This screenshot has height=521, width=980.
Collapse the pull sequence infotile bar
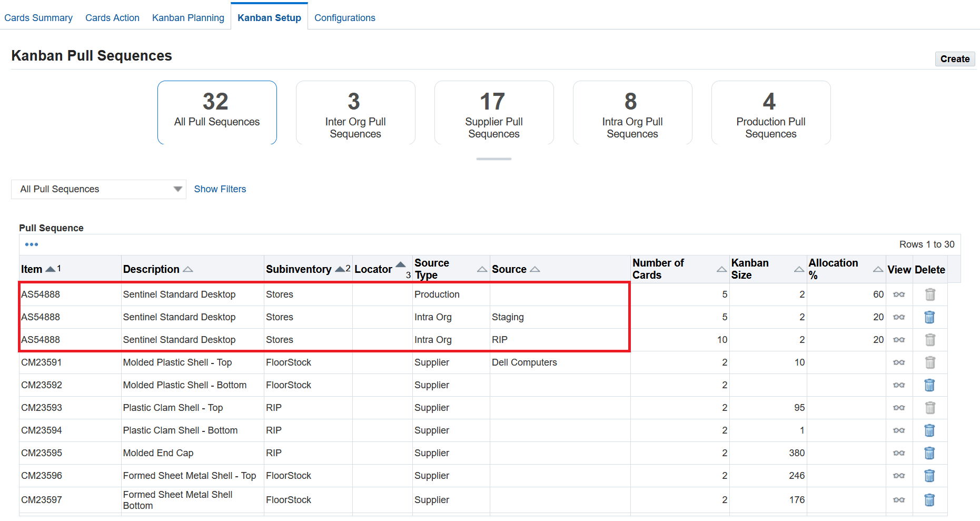point(493,159)
